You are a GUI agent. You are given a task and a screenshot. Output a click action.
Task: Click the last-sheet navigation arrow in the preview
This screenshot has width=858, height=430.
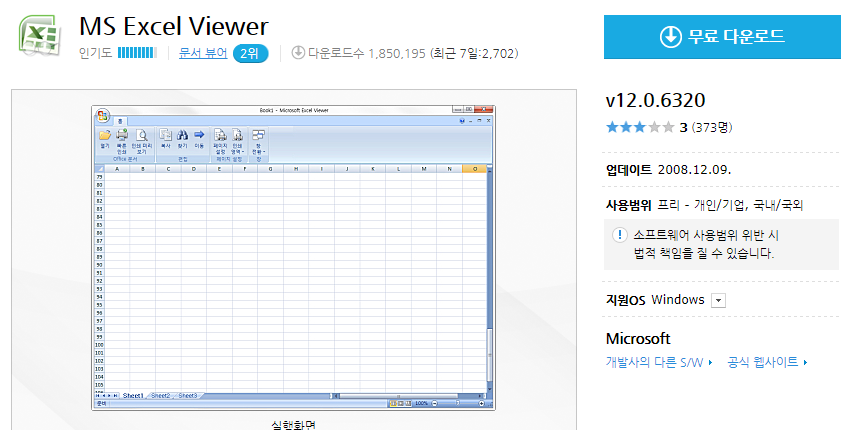[115, 396]
